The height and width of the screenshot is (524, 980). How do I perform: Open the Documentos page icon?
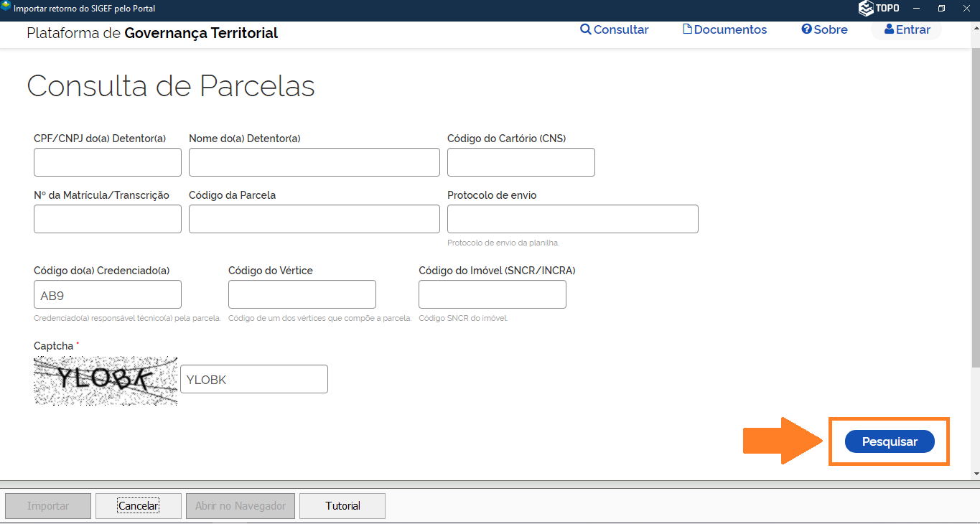[687, 29]
